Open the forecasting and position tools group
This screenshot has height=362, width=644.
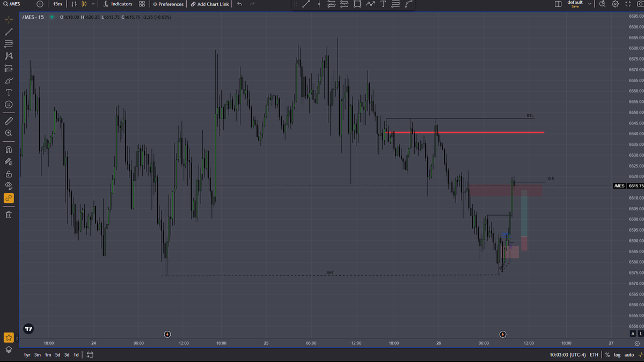coord(9,68)
